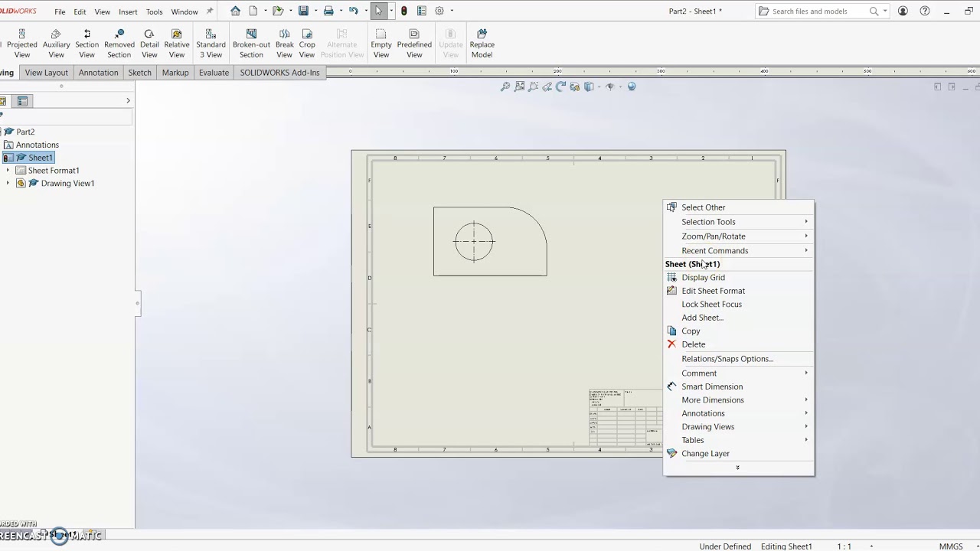This screenshot has width=980, height=551.
Task: Print the drawing sheet
Action: pos(328,11)
